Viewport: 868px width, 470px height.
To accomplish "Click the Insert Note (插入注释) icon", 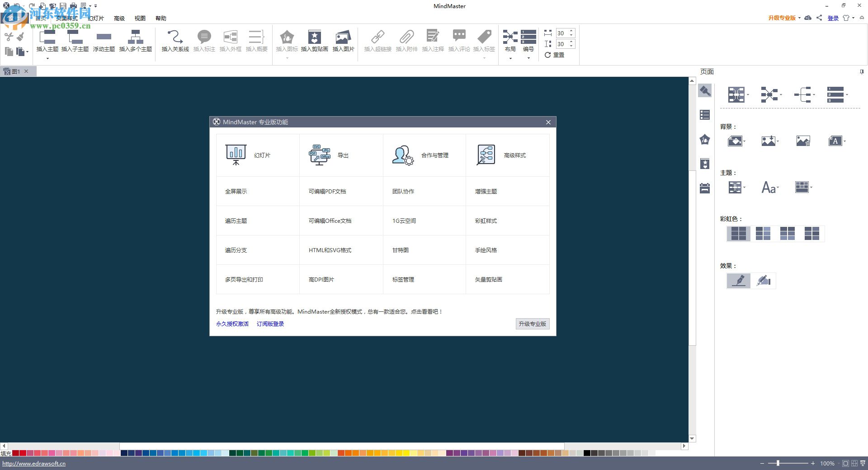I will coord(433,36).
